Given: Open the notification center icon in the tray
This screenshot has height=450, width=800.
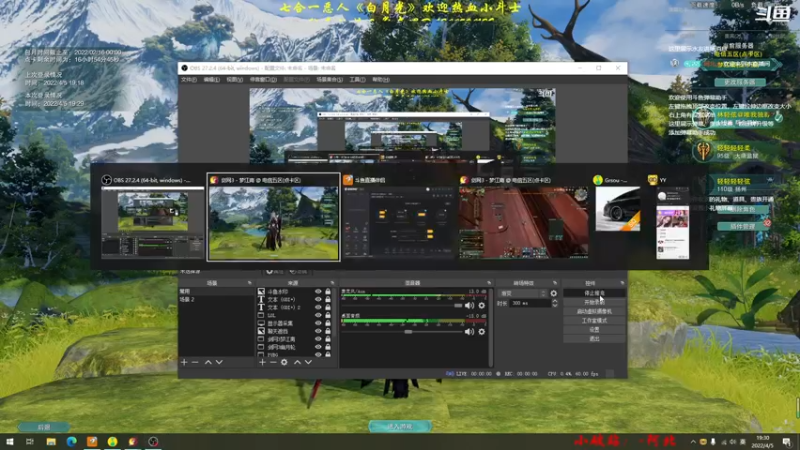Looking at the screenshot, I should [x=787, y=442].
